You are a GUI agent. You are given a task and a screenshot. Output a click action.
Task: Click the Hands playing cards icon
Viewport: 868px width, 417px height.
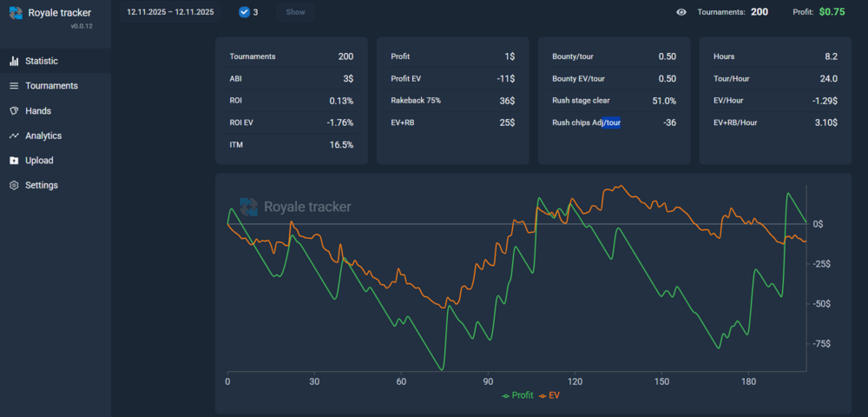tap(14, 111)
